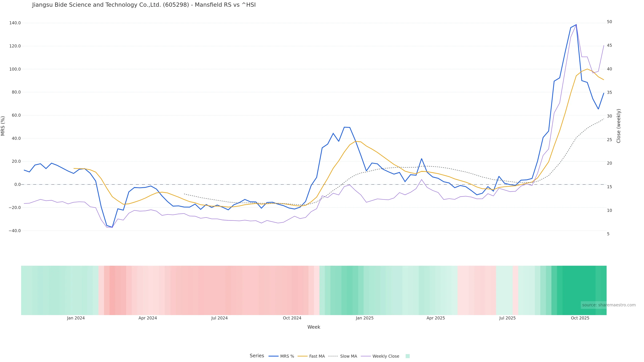Click the Jan 2025 x-axis tick label
The image size is (644, 362).
364,318
